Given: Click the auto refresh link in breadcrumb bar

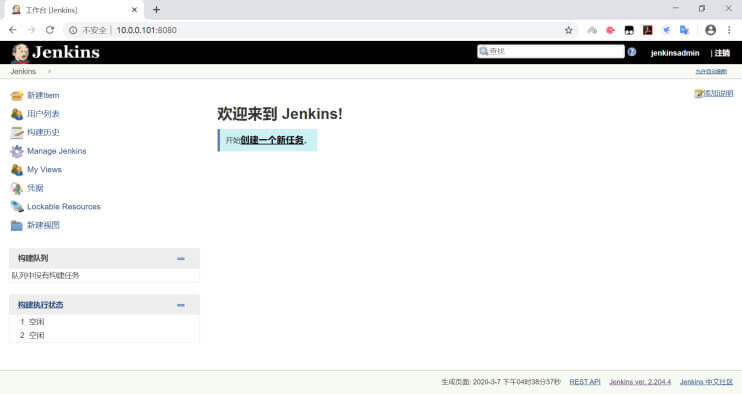Looking at the screenshot, I should tap(711, 71).
